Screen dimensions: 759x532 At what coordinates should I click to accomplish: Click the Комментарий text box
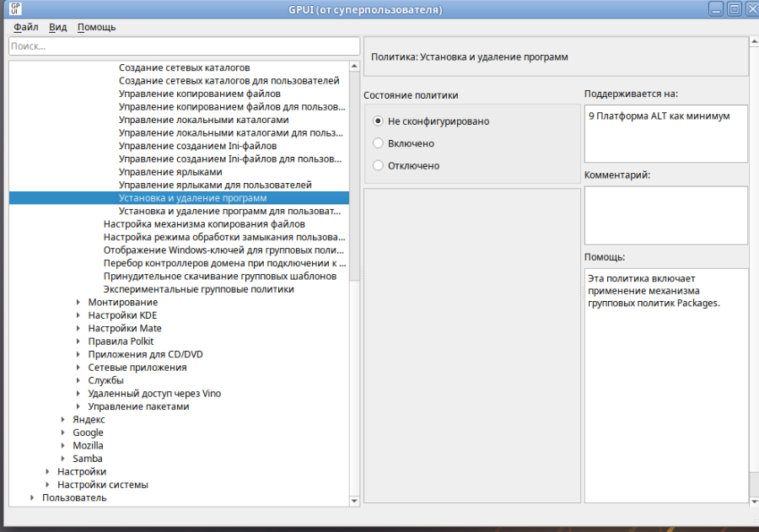666,216
